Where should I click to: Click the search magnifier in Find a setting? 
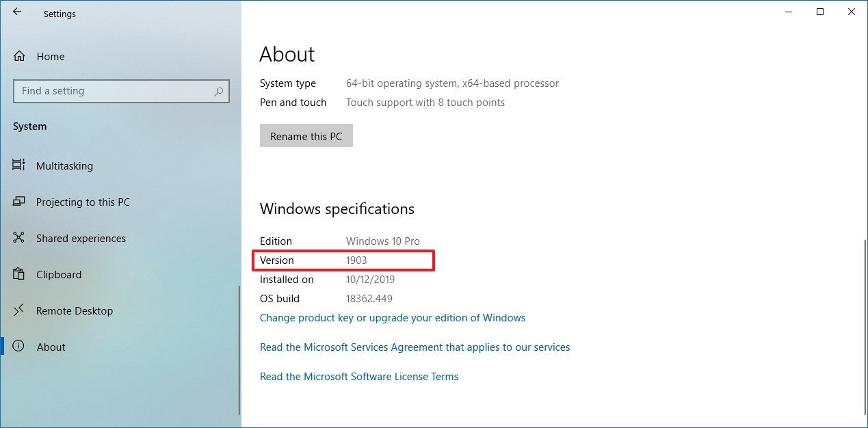point(218,91)
